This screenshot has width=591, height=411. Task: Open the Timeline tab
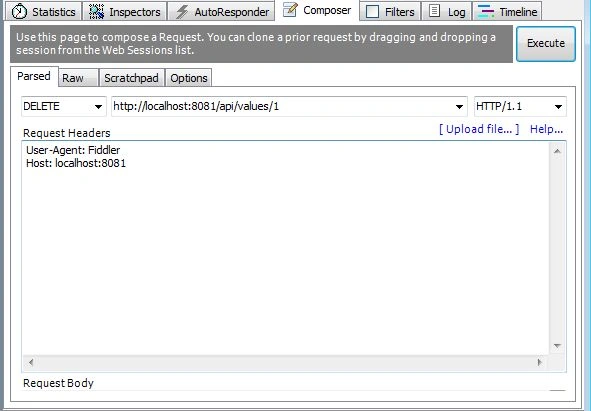(x=507, y=12)
